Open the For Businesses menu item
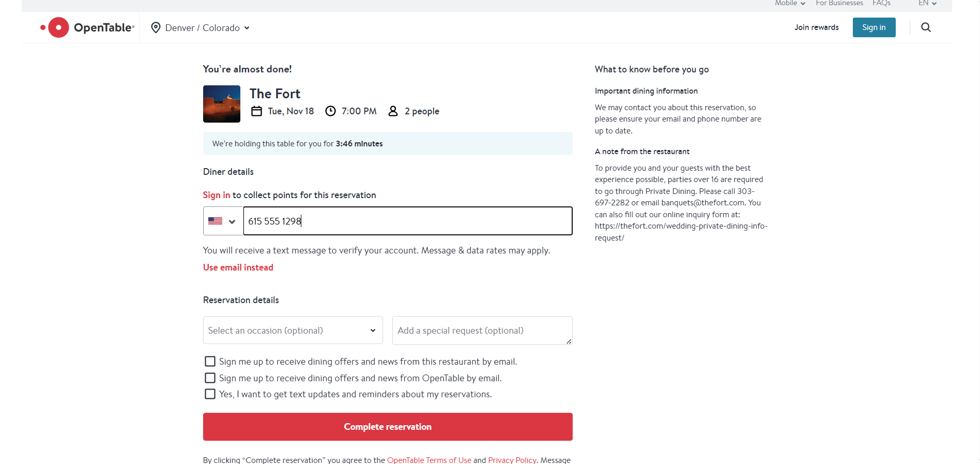 click(839, 3)
